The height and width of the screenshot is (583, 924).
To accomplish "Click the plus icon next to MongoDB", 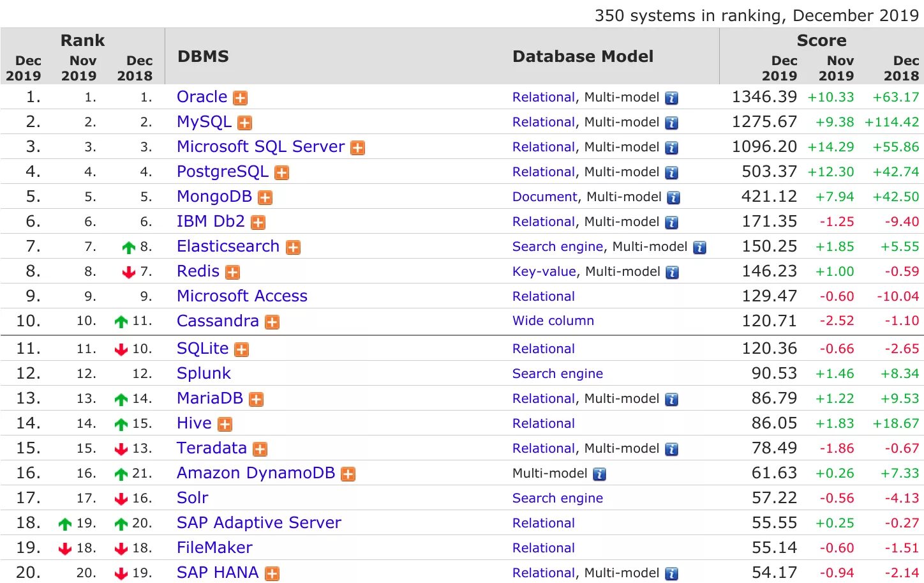I will pyautogui.click(x=265, y=198).
